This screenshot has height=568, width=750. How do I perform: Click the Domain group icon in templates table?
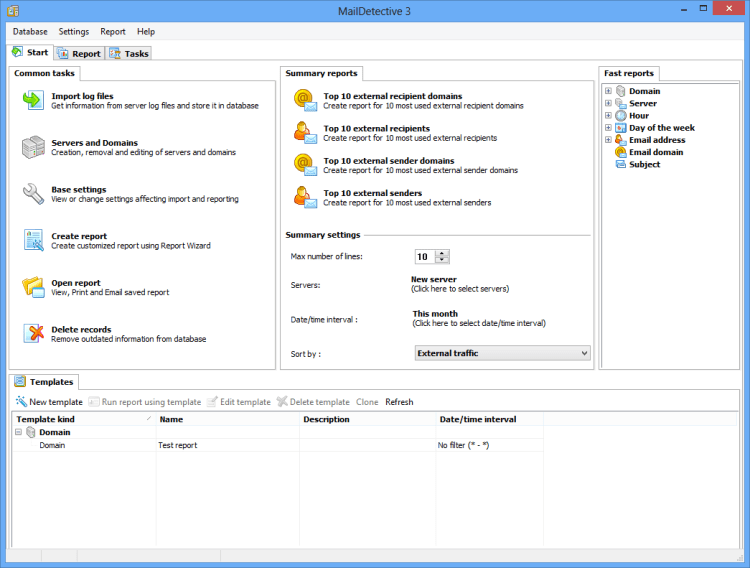(31, 432)
